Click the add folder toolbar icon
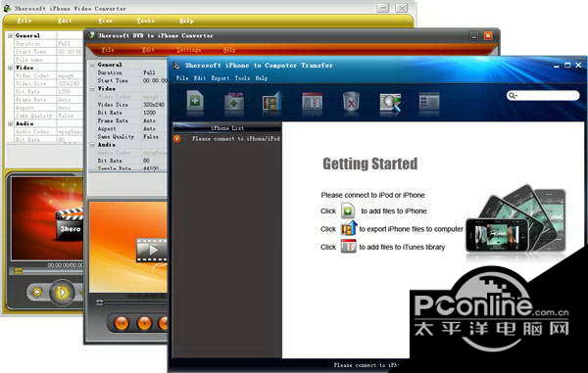The width and height of the screenshot is (588, 373). (x=234, y=101)
